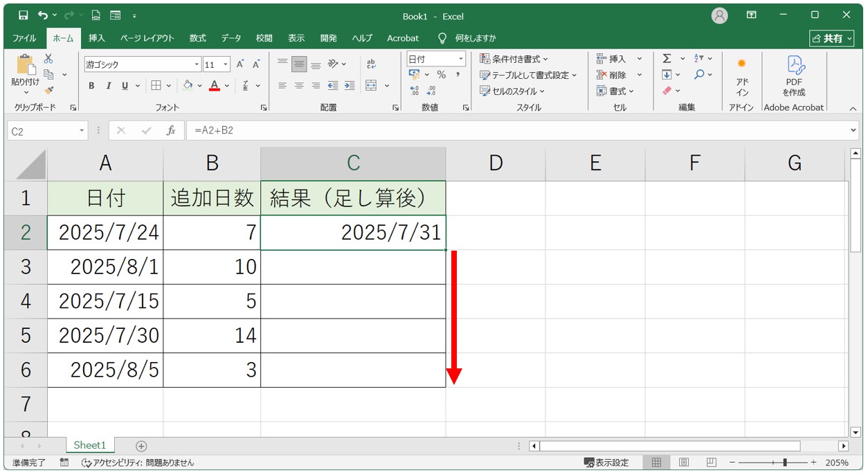Screen dimensions: 868x475
Task: Click the Clear eraser icon
Action: [667, 91]
